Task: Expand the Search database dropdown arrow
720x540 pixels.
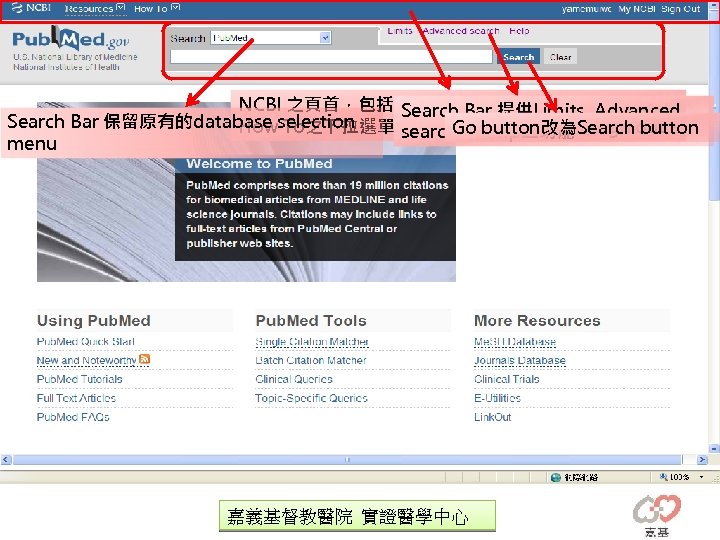Action: pos(325,38)
